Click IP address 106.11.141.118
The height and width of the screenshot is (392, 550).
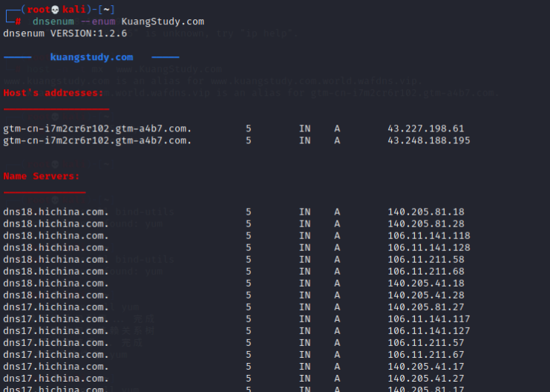click(428, 236)
